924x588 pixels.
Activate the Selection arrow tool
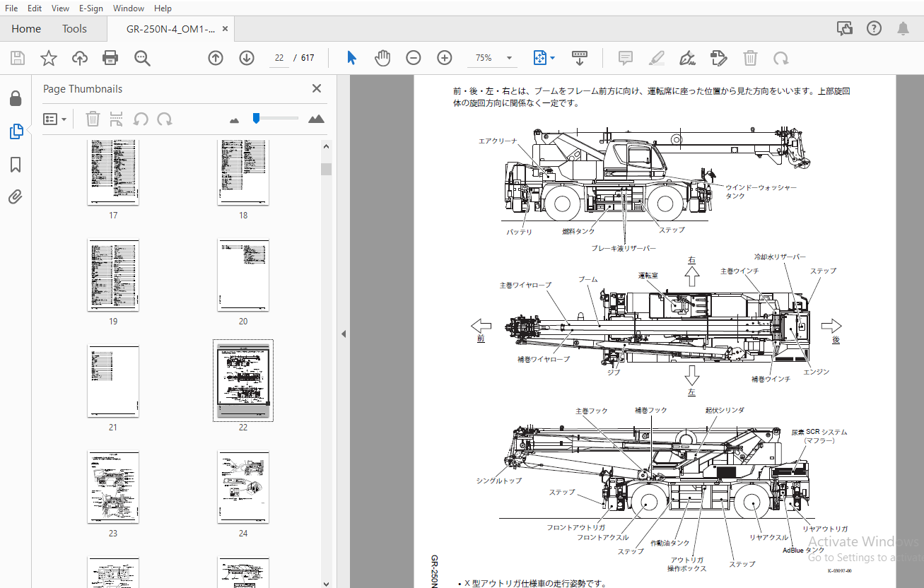(x=351, y=58)
